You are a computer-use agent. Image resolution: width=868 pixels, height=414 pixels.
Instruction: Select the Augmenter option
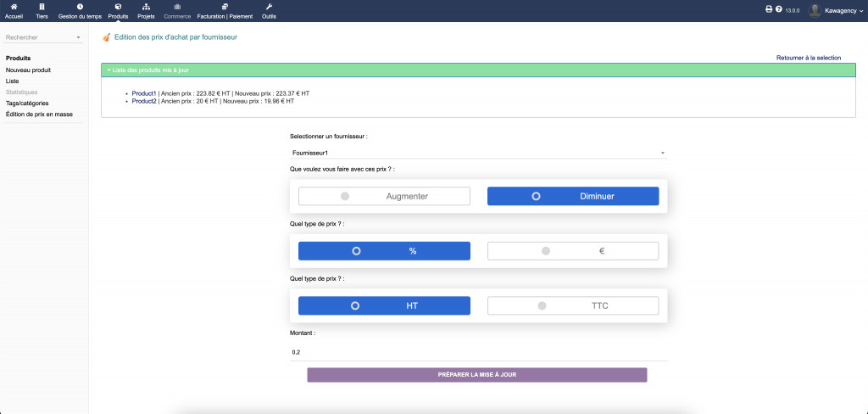tap(384, 196)
